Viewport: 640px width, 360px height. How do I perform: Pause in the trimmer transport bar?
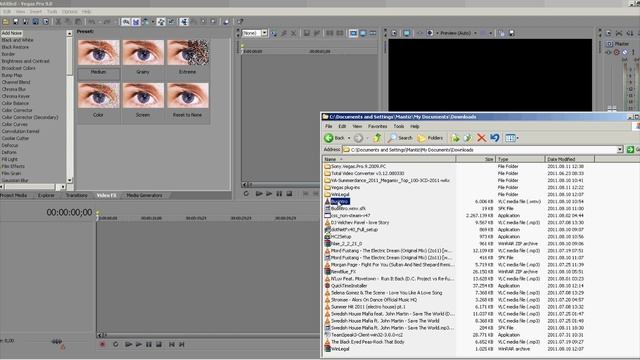(x=279, y=193)
